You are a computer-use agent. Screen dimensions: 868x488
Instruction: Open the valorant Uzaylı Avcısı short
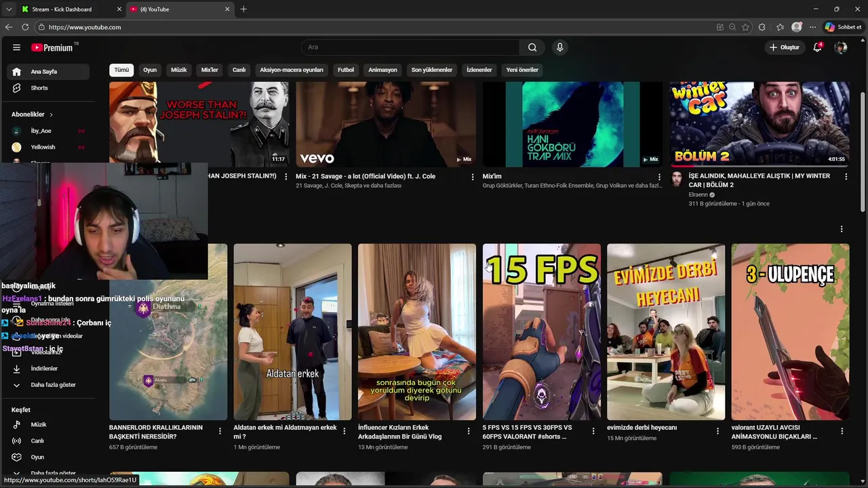(791, 332)
